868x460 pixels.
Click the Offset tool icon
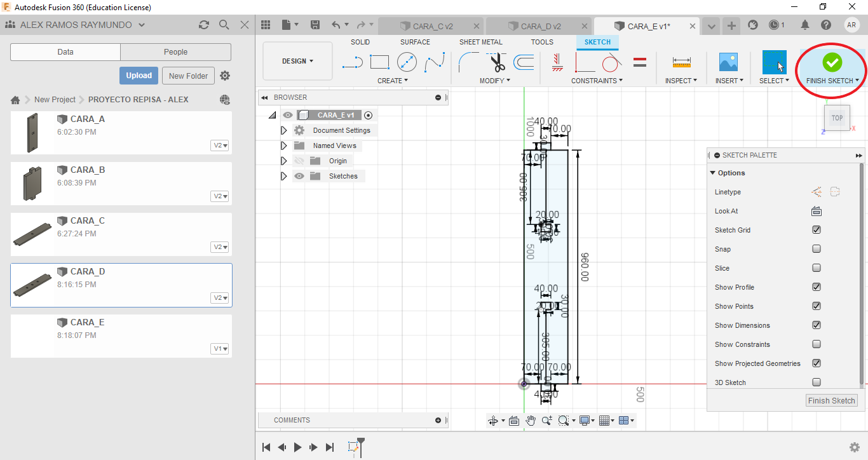click(524, 62)
